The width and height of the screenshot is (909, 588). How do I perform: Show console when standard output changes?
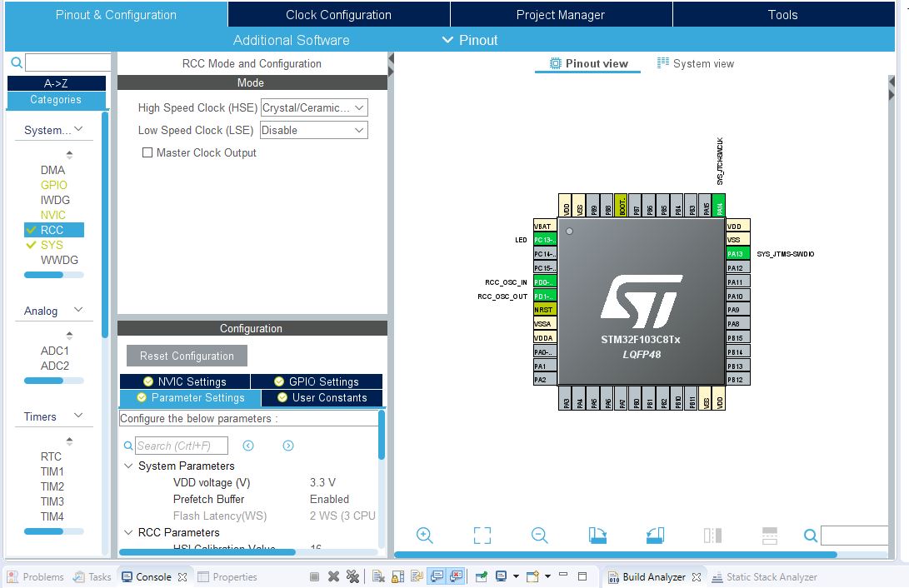pos(437,576)
